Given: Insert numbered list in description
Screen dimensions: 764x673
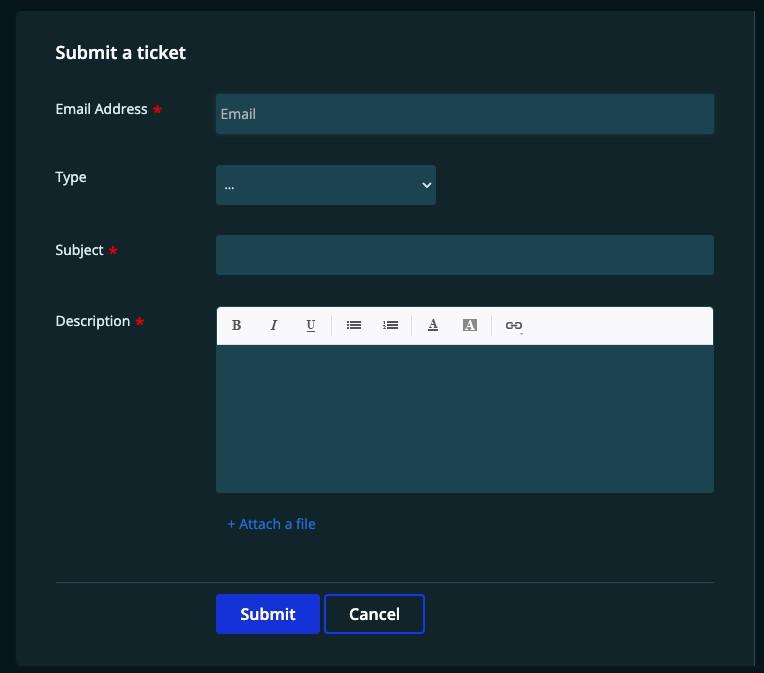Looking at the screenshot, I should (390, 325).
